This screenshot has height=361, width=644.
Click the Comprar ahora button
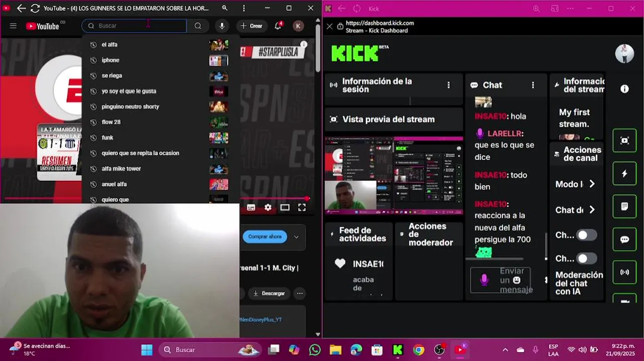265,237
